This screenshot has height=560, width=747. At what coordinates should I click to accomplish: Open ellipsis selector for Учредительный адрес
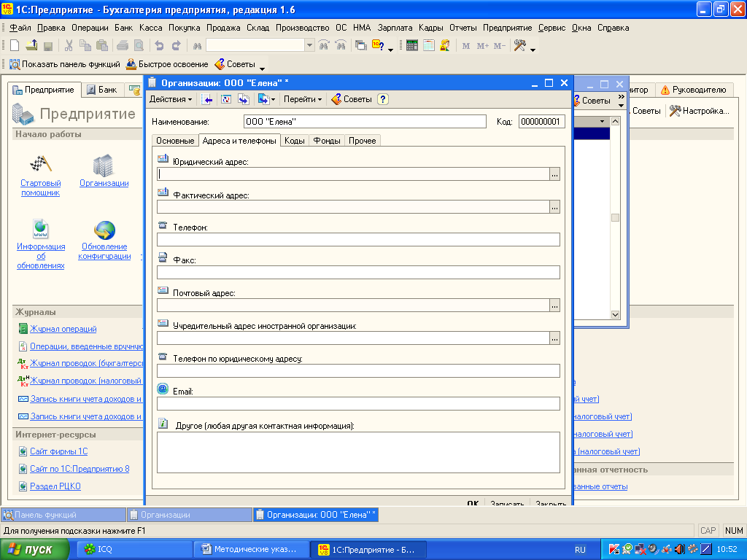[554, 338]
